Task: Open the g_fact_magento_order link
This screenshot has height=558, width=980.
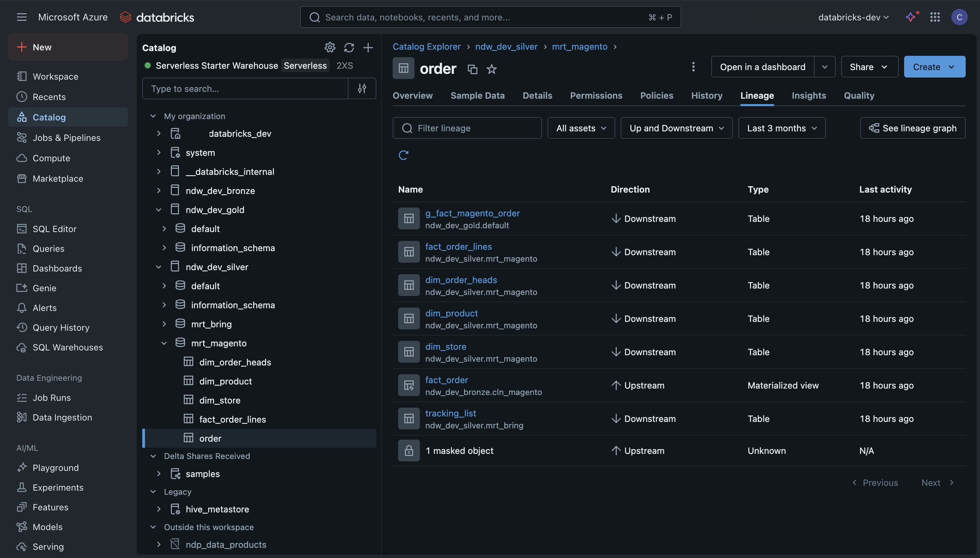Action: [x=472, y=213]
